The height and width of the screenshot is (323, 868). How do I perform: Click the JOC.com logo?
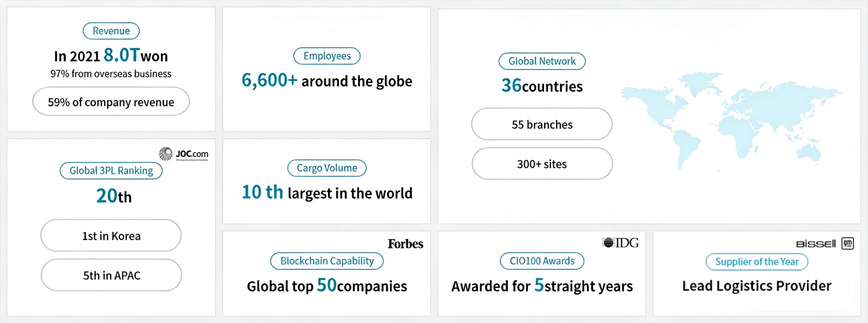[x=183, y=154]
